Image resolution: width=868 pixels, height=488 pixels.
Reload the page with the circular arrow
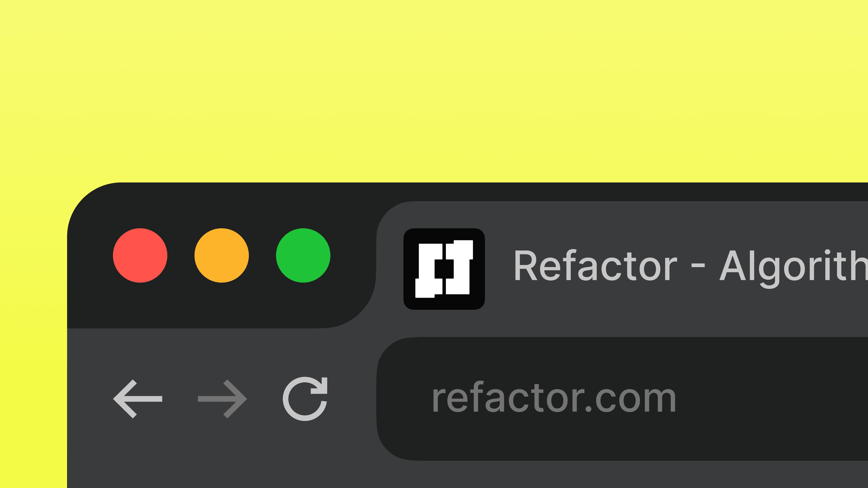[x=305, y=399]
